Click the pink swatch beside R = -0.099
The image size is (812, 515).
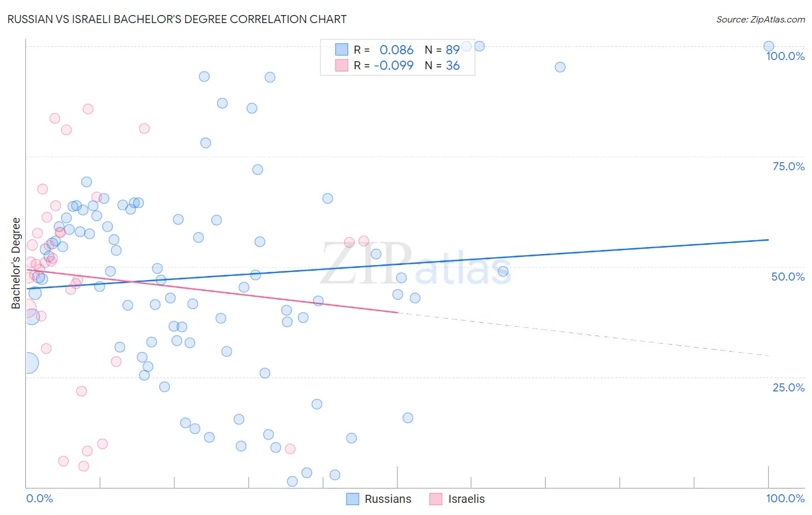pyautogui.click(x=342, y=65)
